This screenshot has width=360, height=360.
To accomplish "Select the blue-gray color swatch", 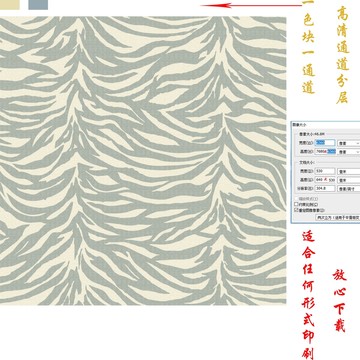I will pyautogui.click(x=38, y=4).
